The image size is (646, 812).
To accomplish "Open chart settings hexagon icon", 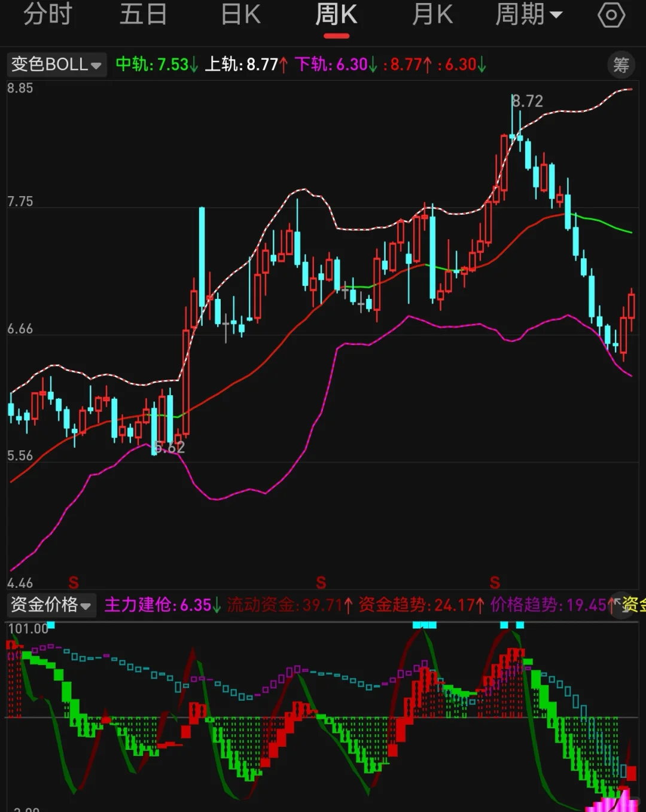I will (x=611, y=15).
